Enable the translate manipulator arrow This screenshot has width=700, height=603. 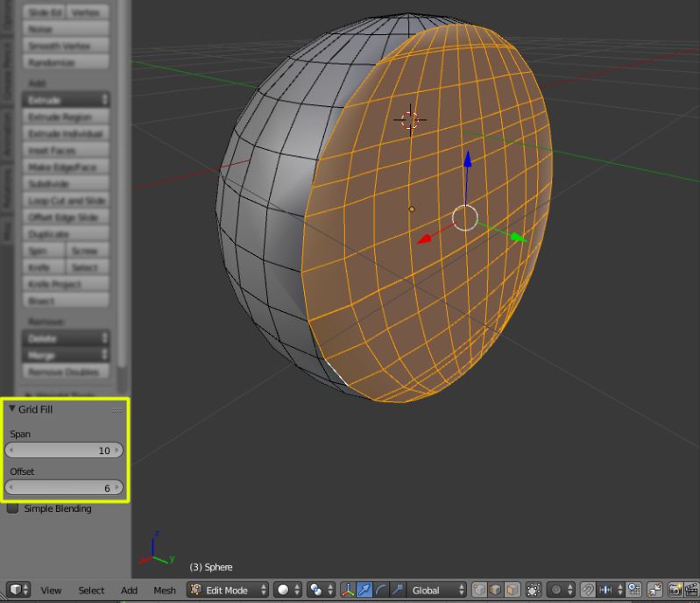pyautogui.click(x=364, y=590)
